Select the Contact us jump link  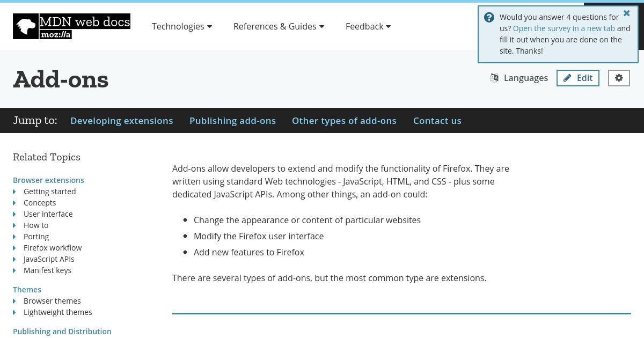(x=437, y=121)
